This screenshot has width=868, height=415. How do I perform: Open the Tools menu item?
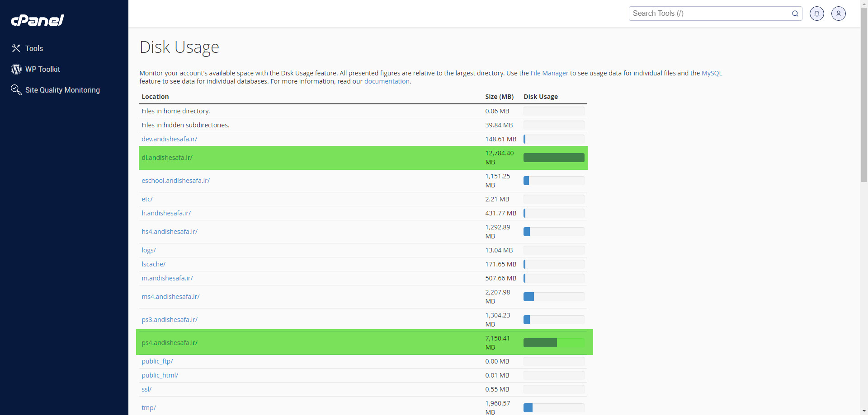[34, 48]
